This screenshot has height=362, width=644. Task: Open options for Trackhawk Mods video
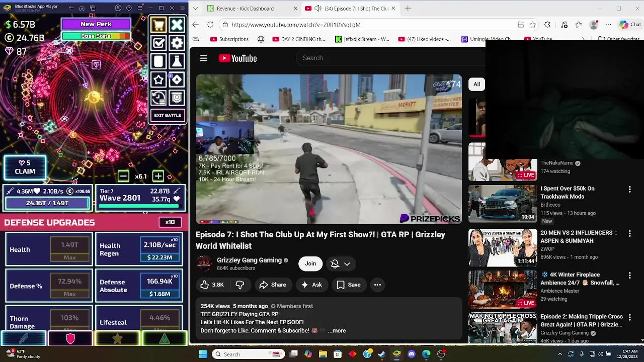point(629,190)
